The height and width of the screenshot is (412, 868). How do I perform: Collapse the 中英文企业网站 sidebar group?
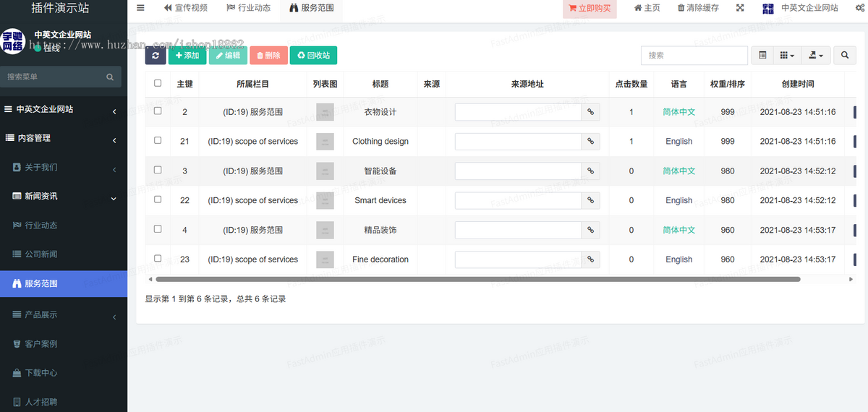tap(64, 109)
